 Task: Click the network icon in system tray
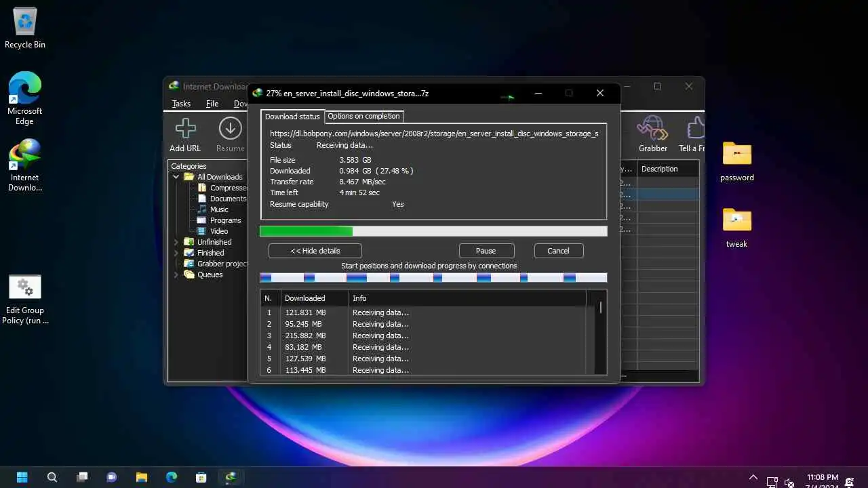click(x=772, y=482)
